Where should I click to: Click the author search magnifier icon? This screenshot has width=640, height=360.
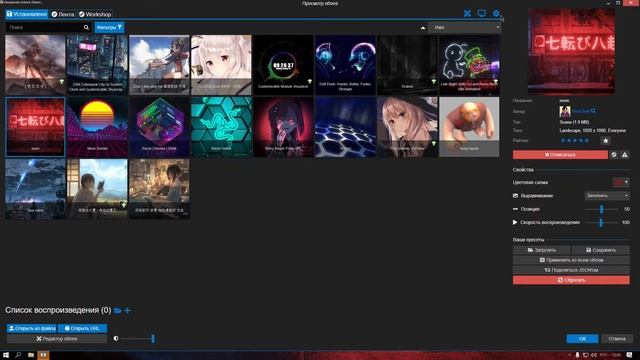click(x=593, y=111)
